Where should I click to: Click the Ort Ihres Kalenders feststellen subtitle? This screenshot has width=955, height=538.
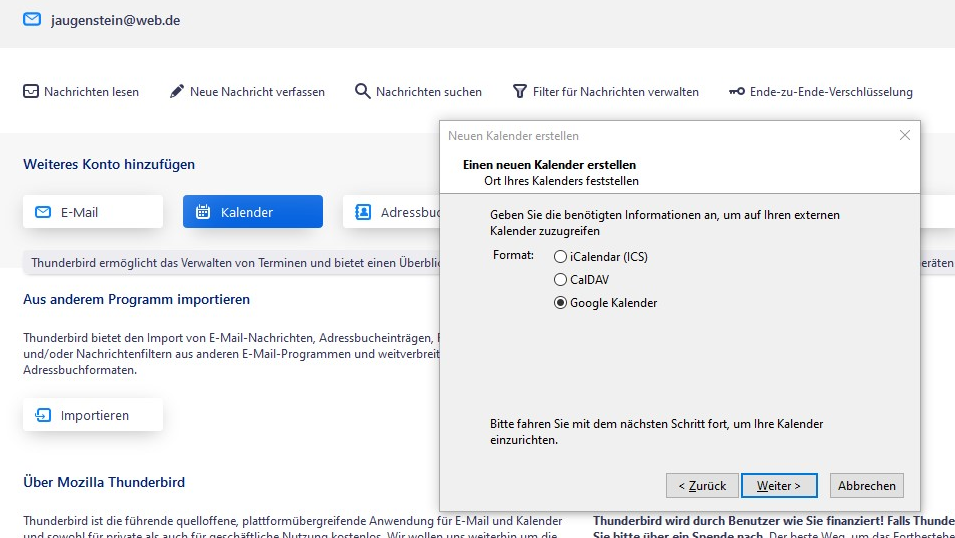562,181
